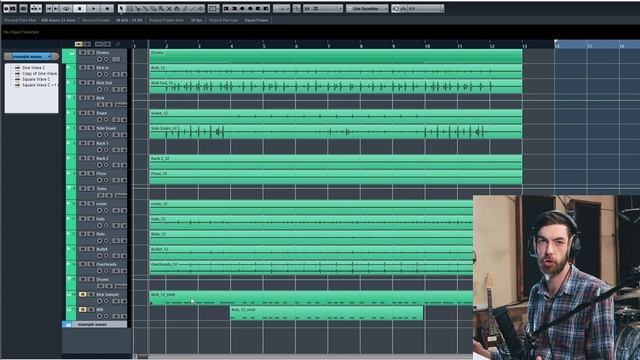Select the Split tool
This screenshot has width=640, height=360.
pyautogui.click(x=138, y=8)
